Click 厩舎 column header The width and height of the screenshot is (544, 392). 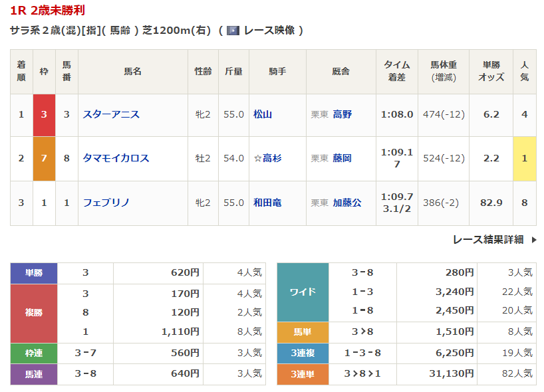tap(341, 71)
